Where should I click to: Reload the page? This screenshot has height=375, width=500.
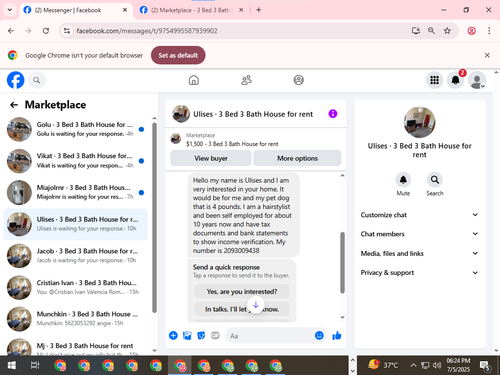[46, 31]
